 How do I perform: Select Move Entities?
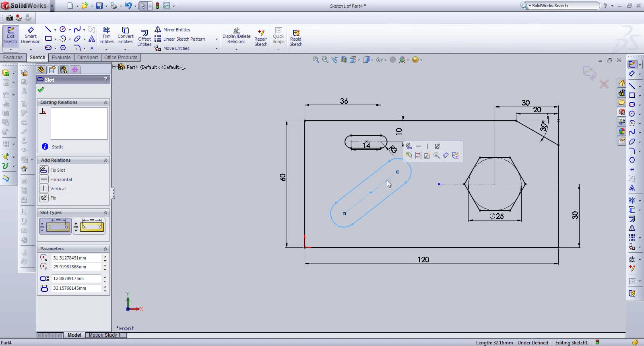[172, 48]
